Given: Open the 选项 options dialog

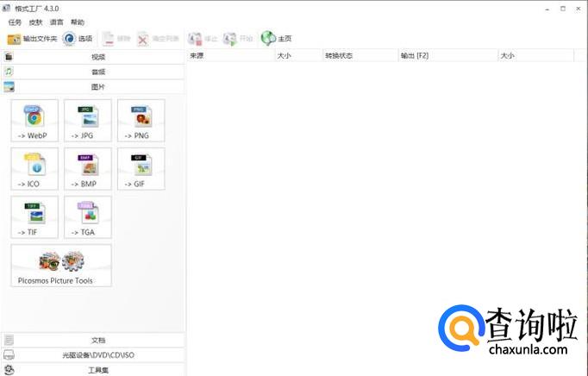Looking at the screenshot, I should [78, 39].
